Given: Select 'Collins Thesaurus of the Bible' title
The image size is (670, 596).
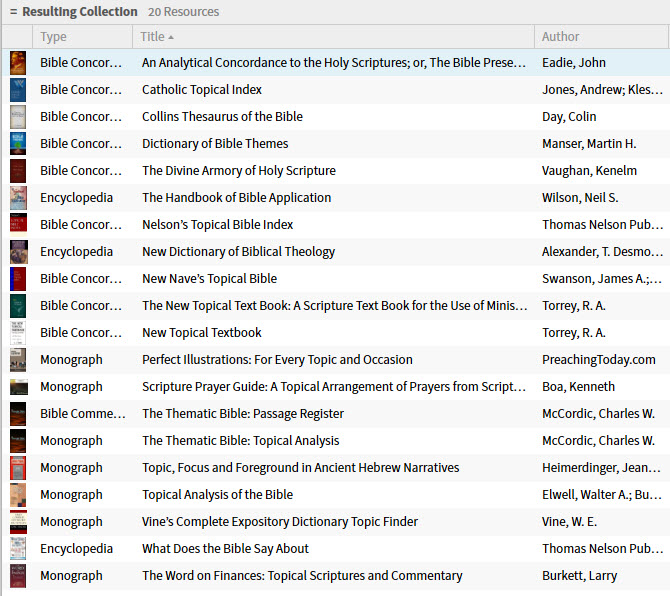Looking at the screenshot, I should pos(222,117).
